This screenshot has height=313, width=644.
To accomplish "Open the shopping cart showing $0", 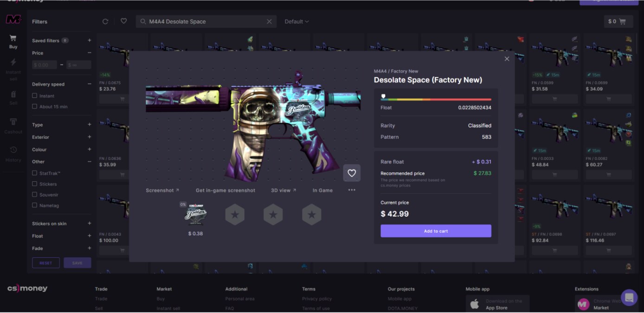I will coord(618,21).
